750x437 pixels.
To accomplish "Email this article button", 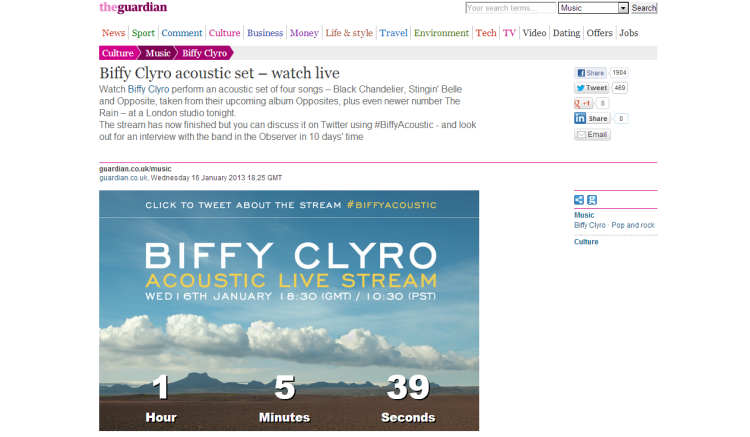I will pos(592,135).
